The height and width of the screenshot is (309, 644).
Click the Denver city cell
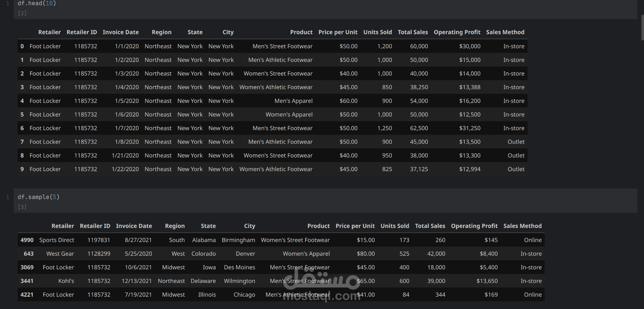(x=245, y=254)
